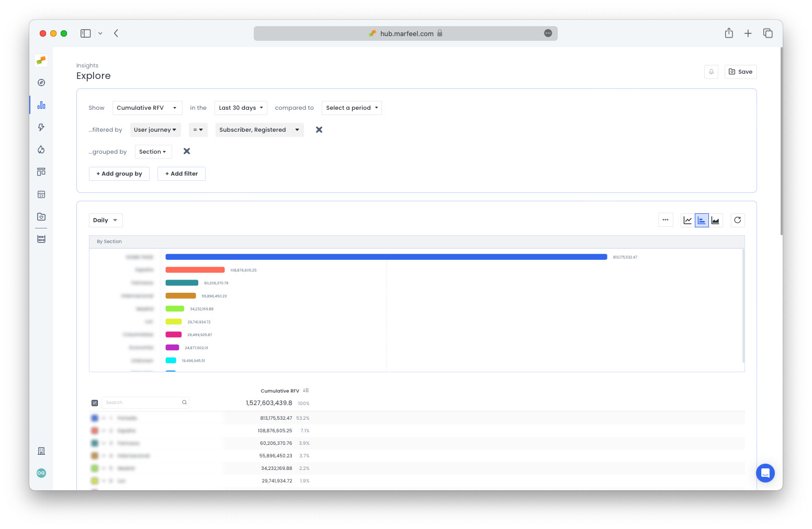Open the chart options ellipsis menu
Screen dimensions: 812x529
pos(666,220)
